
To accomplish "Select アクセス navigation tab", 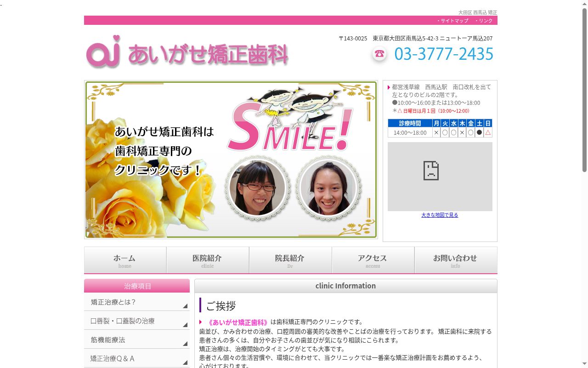I will (373, 260).
